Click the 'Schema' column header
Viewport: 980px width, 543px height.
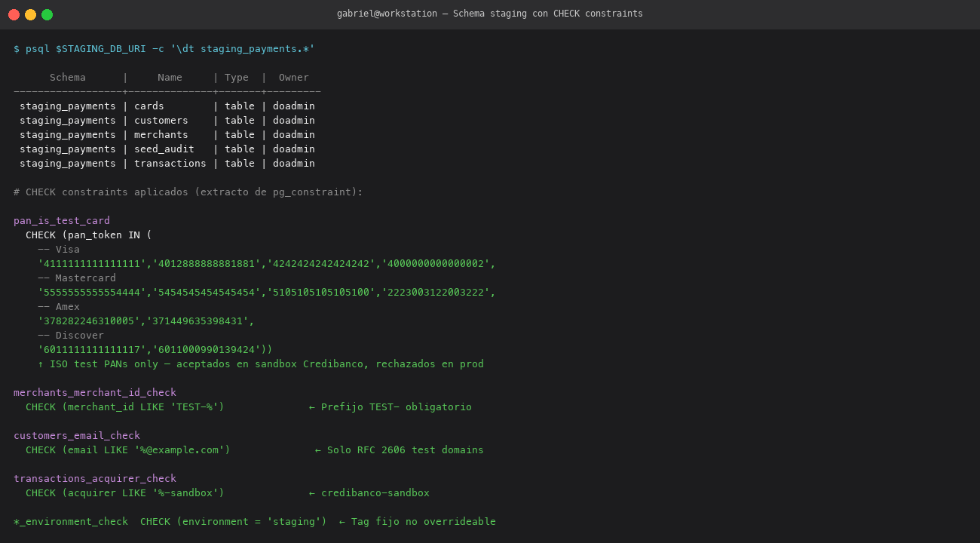68,78
